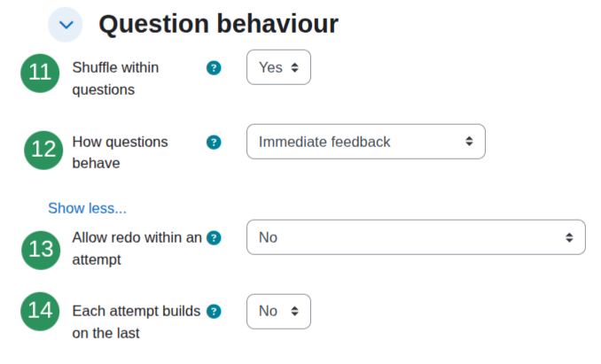Open help for Shuffle within questions

214,68
